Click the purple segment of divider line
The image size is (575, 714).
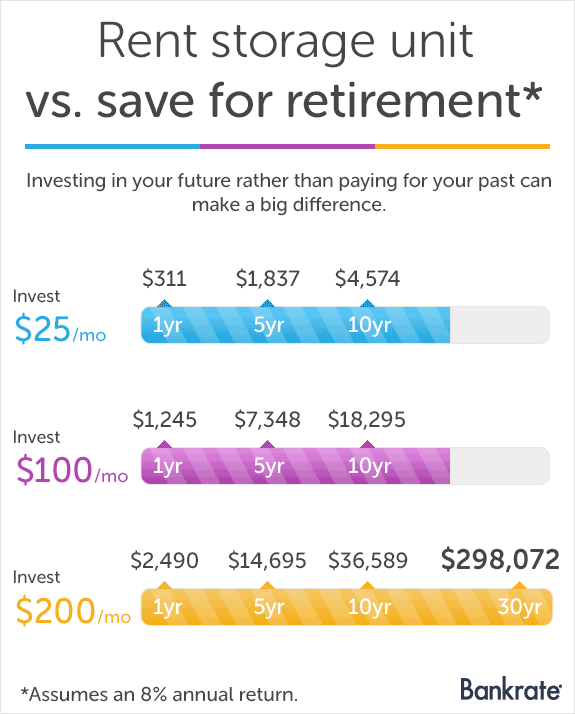click(287, 147)
